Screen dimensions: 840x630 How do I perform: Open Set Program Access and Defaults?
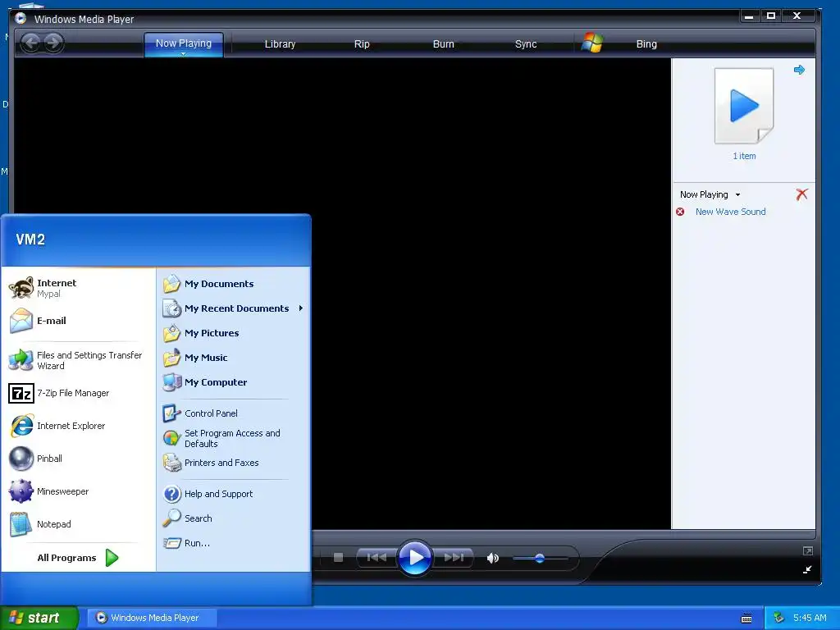234,438
